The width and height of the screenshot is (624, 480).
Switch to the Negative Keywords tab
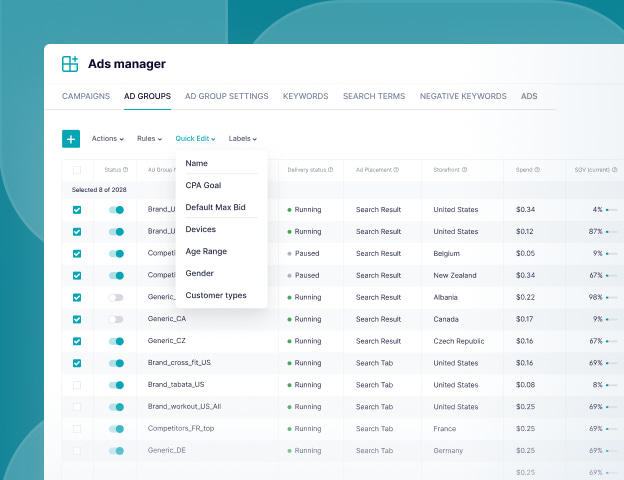point(463,97)
